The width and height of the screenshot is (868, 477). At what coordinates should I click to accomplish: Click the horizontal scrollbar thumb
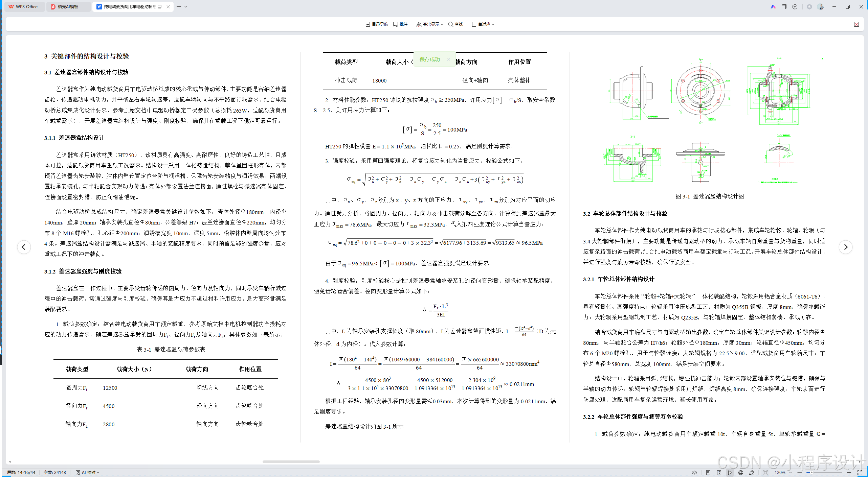pos(291,461)
